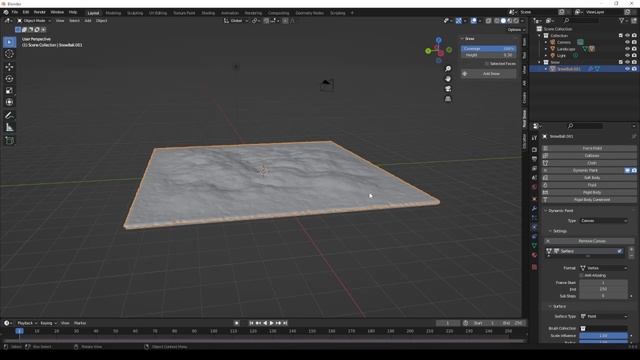Switch to Sculpting workspace tab
Screen dimensions: 640x360
pos(135,13)
